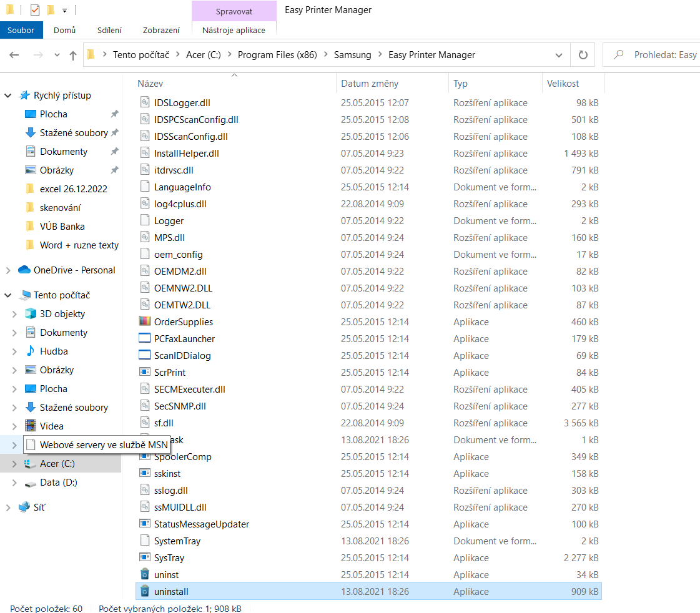The height and width of the screenshot is (613, 700).
Task: Click the Refresh button in address bar
Action: click(x=583, y=55)
